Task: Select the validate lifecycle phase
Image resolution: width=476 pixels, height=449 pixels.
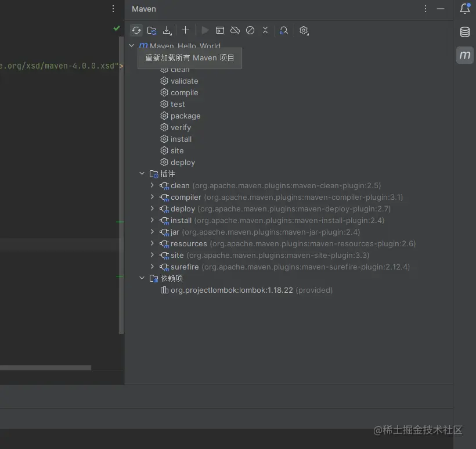Action: pos(179,81)
